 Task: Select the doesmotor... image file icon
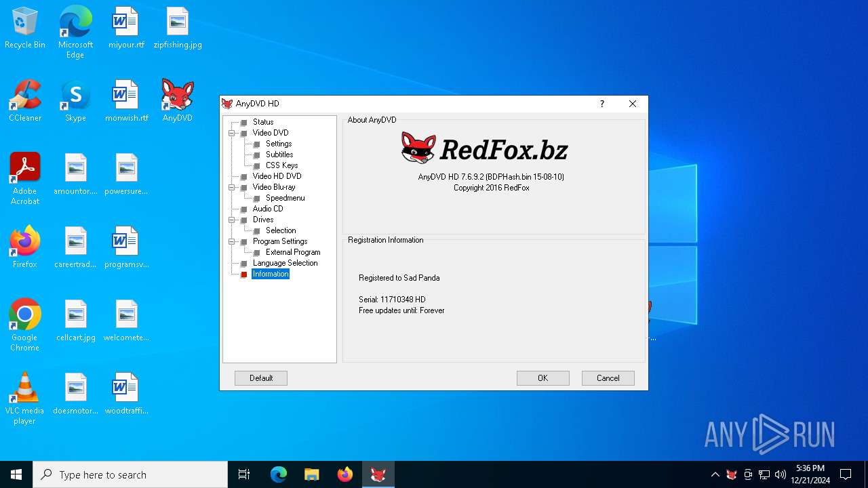tap(75, 394)
